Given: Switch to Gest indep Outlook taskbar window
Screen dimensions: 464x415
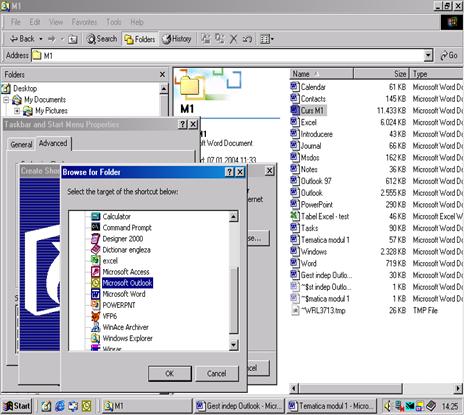Looking at the screenshot, I should (x=239, y=406).
